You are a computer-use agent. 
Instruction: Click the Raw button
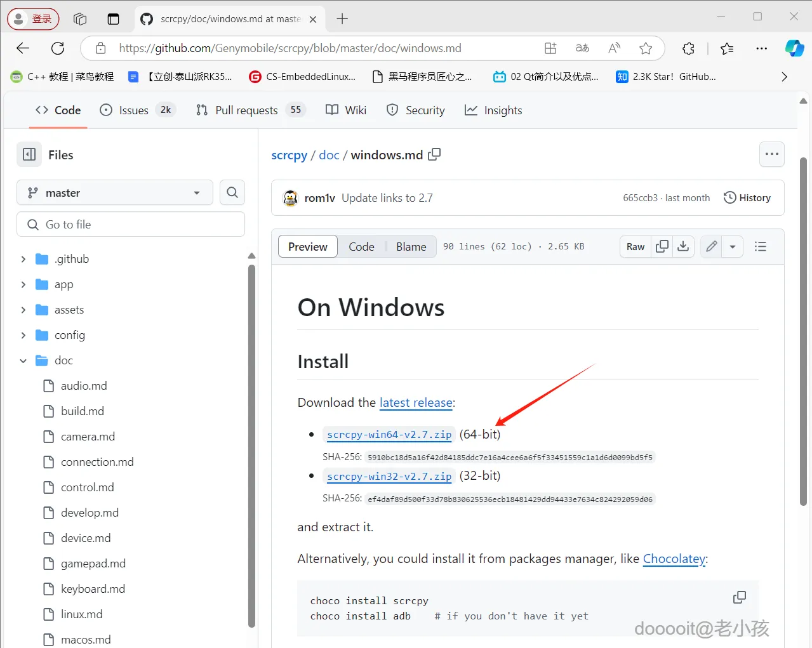point(636,246)
